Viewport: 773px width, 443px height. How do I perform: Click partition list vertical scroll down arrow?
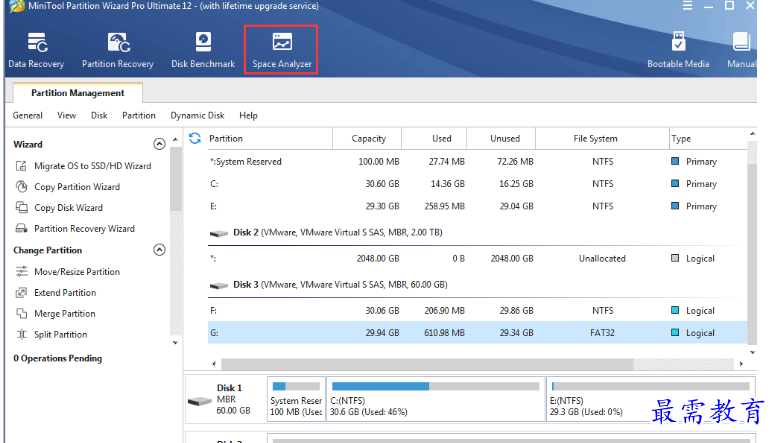[x=752, y=352]
